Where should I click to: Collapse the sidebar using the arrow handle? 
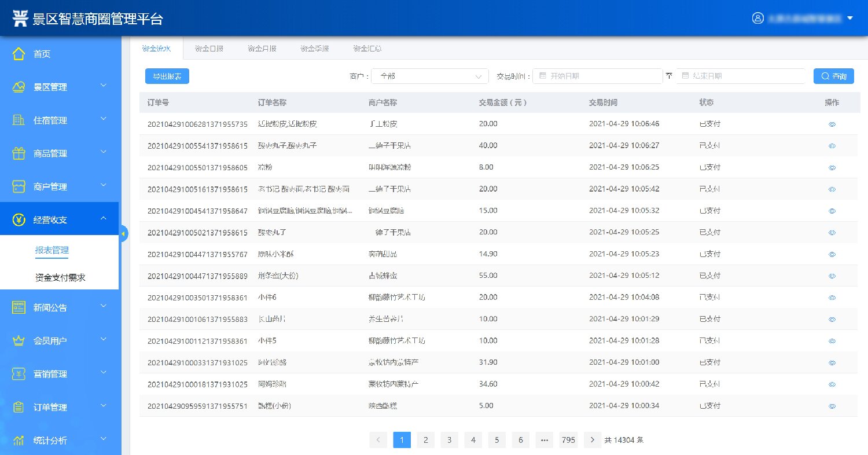[123, 233]
